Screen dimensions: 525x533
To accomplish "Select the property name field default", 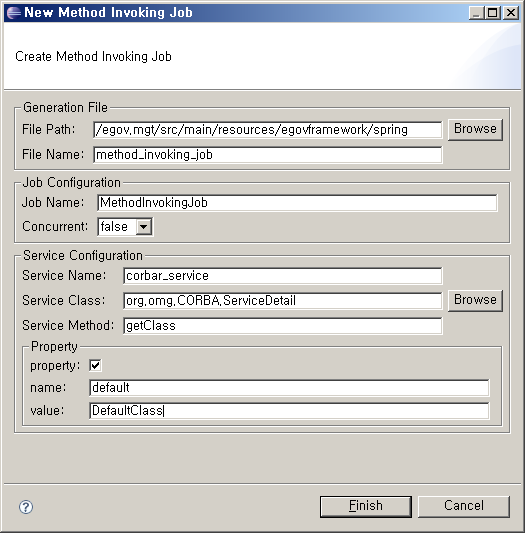I will click(x=289, y=388).
